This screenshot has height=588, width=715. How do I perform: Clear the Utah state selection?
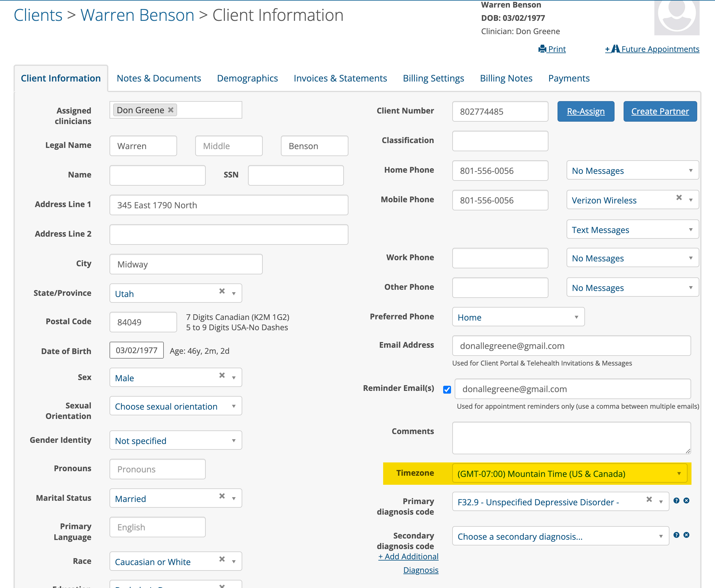point(222,291)
